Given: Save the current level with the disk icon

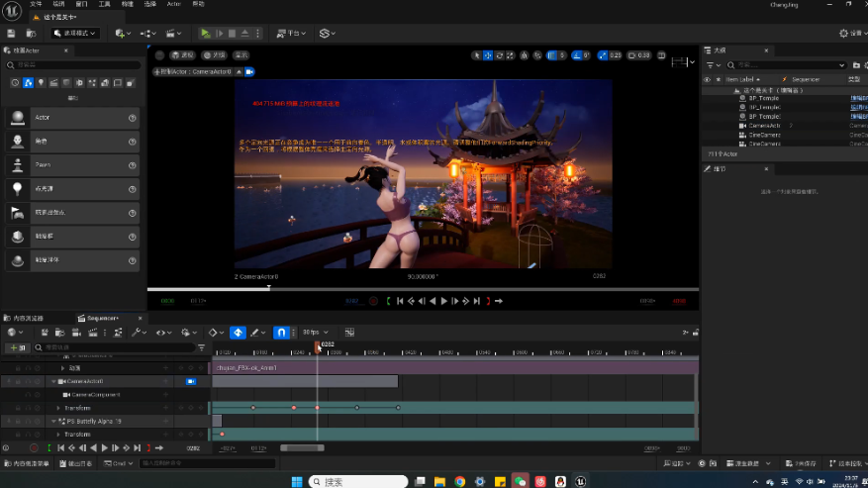Looking at the screenshot, I should [x=11, y=33].
